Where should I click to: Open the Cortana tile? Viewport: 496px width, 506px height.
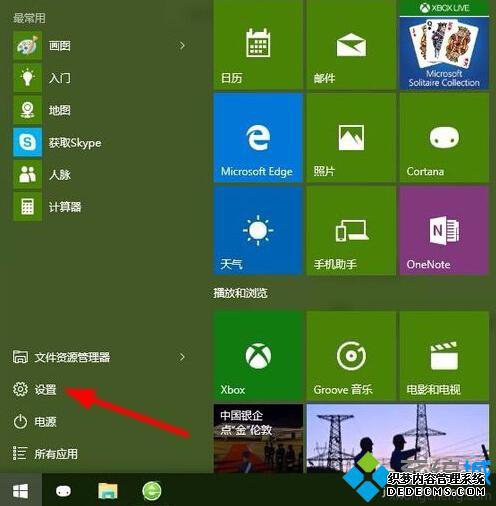pos(444,138)
